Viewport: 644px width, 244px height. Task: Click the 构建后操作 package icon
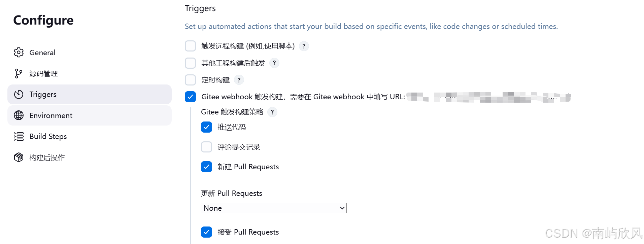19,157
